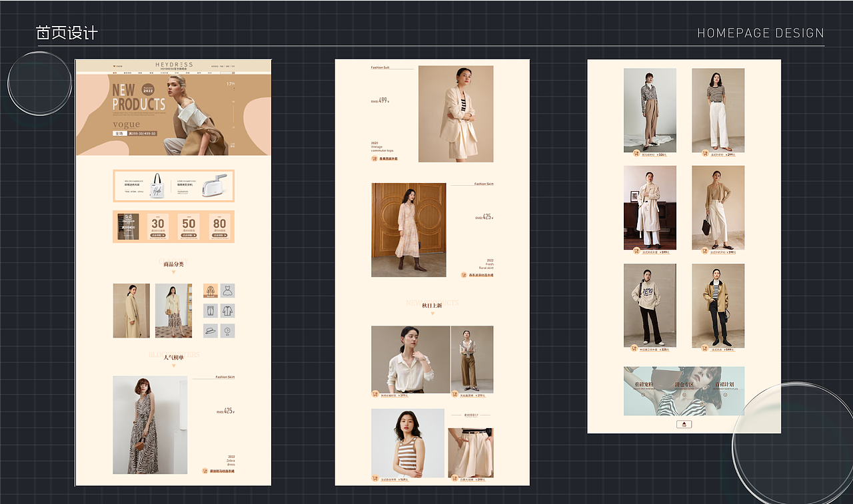Click the garment steamer gift promo

203,186
